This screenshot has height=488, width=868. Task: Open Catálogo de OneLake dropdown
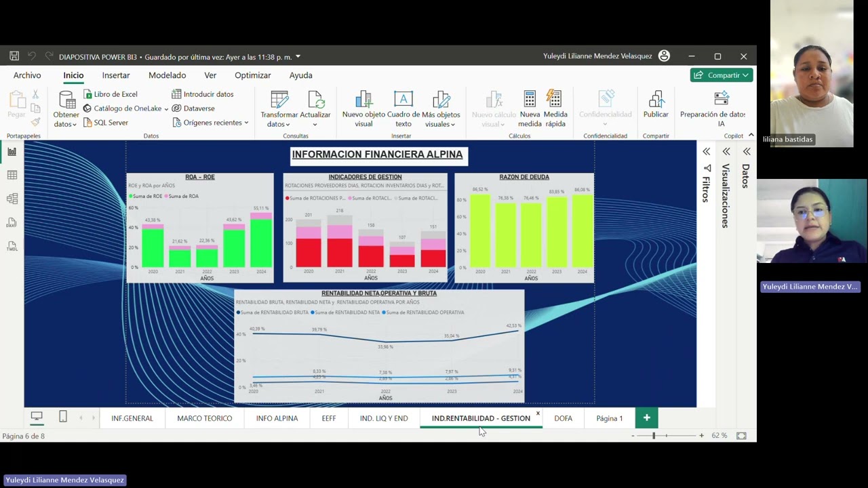pyautogui.click(x=126, y=108)
